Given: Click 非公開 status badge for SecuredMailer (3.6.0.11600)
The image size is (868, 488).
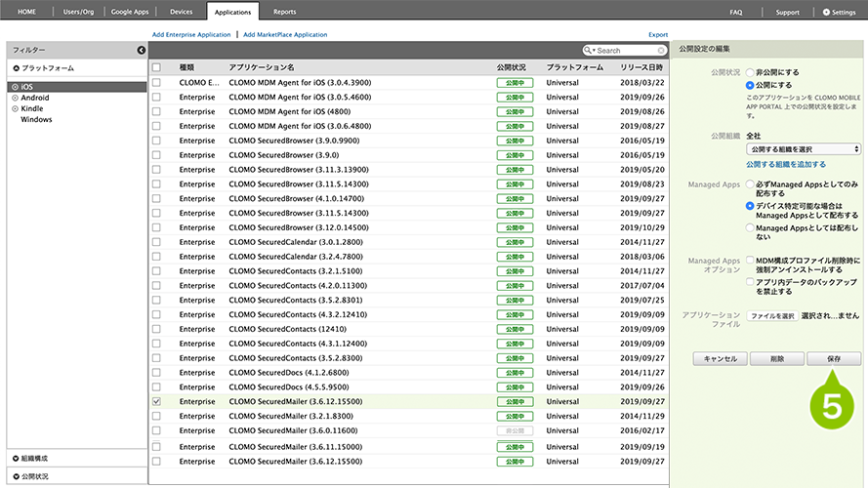Looking at the screenshot, I should coord(515,430).
